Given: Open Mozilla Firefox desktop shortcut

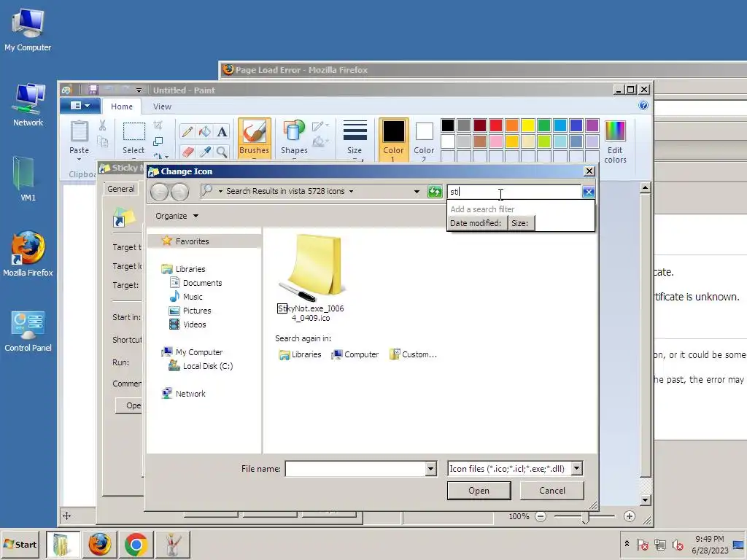Looking at the screenshot, I should [28, 254].
